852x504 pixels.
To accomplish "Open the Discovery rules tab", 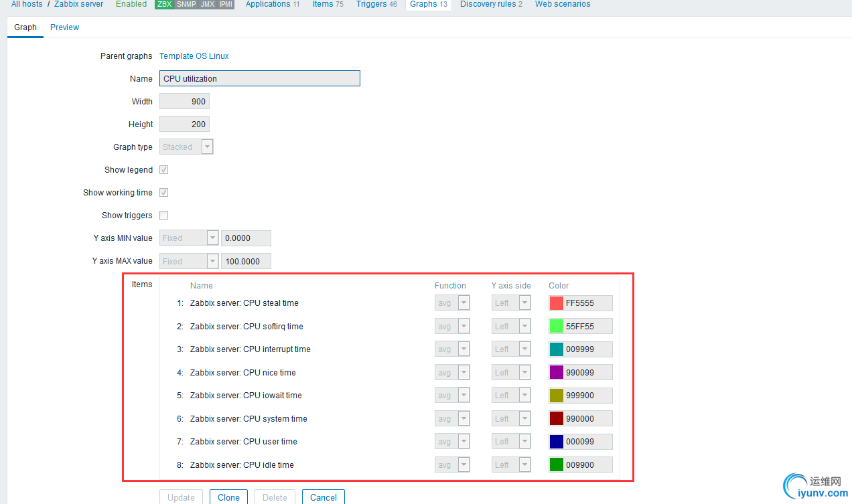I will [491, 4].
